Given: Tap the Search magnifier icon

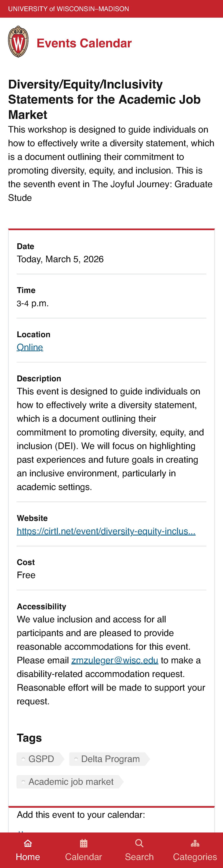Looking at the screenshot, I should tap(139, 843).
